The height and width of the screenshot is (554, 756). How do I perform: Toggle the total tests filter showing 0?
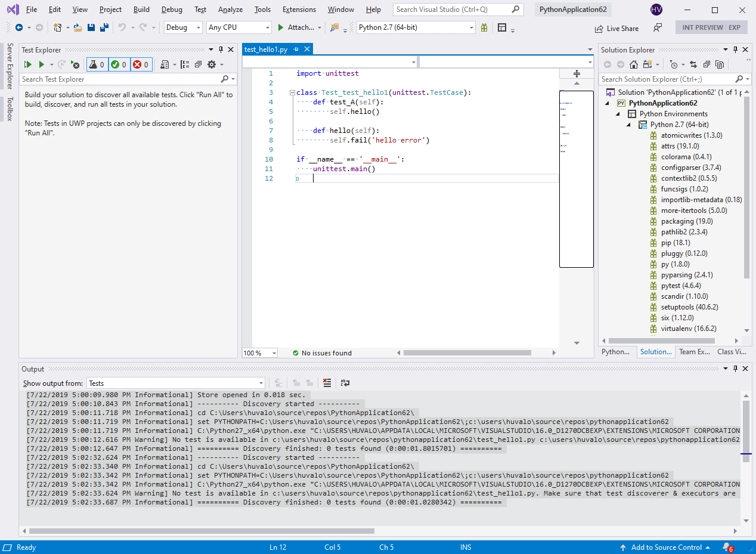click(x=97, y=64)
